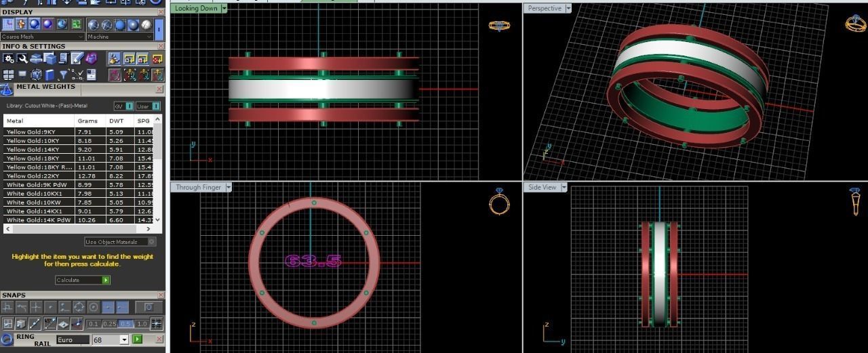Click the Calculate button
The image size is (868, 353).
pos(82,280)
